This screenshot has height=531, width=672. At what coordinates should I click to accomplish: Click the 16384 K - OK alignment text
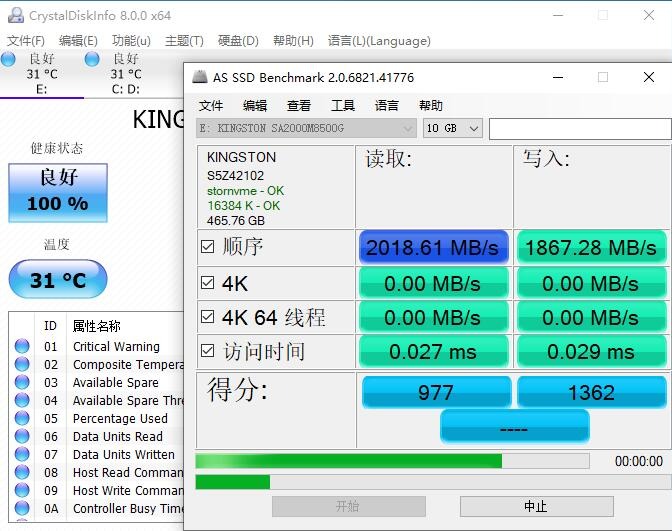(244, 206)
